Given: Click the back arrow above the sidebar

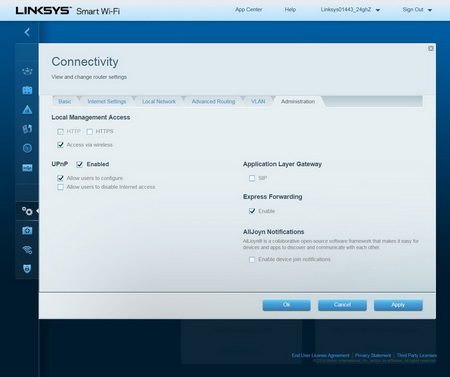Looking at the screenshot, I should 27,32.
